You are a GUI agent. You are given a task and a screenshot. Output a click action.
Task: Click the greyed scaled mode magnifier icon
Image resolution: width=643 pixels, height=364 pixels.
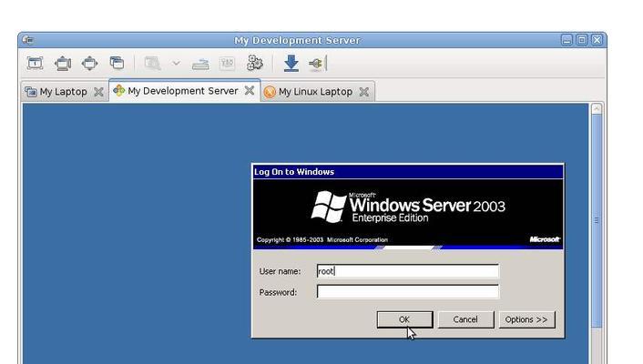point(152,64)
